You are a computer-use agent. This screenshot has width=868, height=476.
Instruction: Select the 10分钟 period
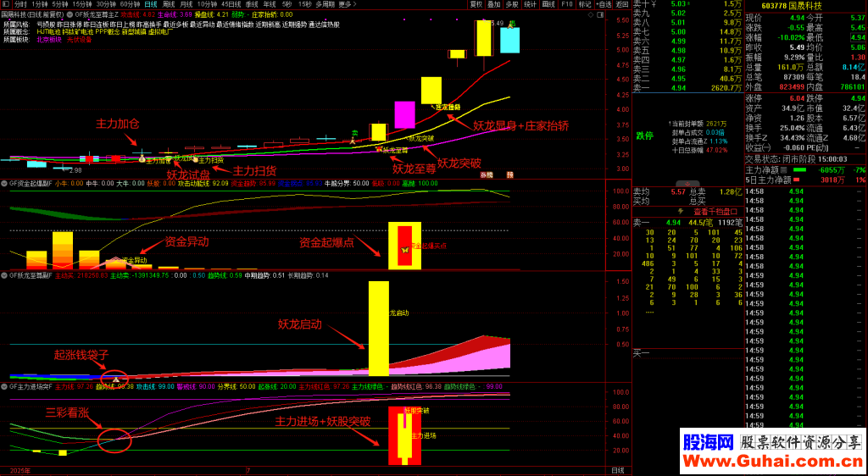point(209,4)
